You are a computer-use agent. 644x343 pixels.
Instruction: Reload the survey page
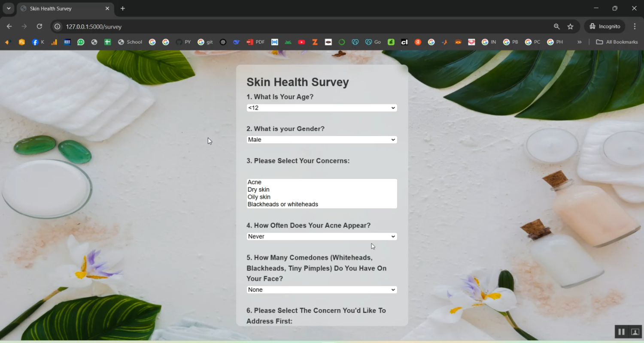tap(39, 27)
